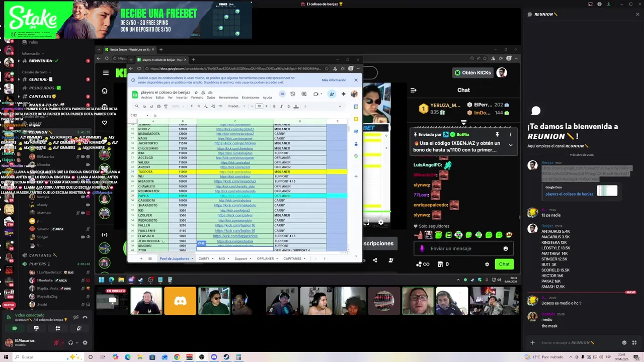Viewport: 644px width, 362px height.
Task: Toggle Discord headphones deafen button
Action: click(x=70, y=343)
